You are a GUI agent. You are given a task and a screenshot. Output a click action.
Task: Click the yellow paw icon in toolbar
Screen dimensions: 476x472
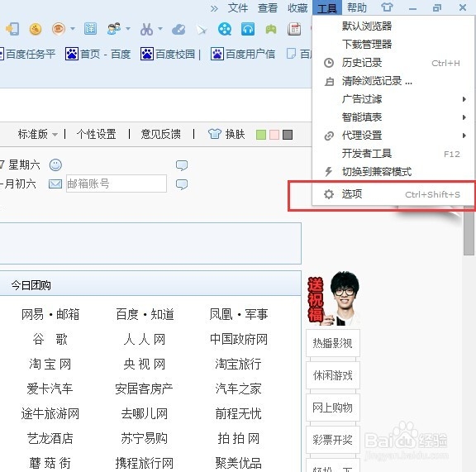click(36, 29)
